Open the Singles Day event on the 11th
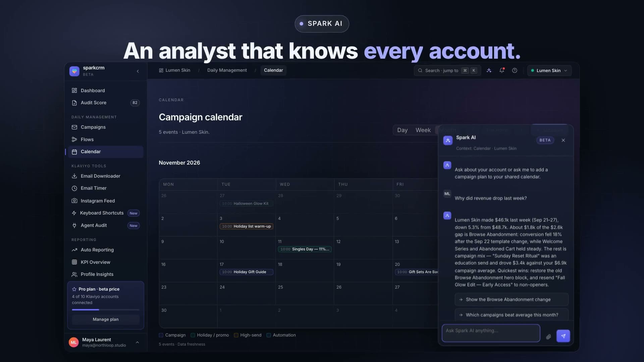 305,249
